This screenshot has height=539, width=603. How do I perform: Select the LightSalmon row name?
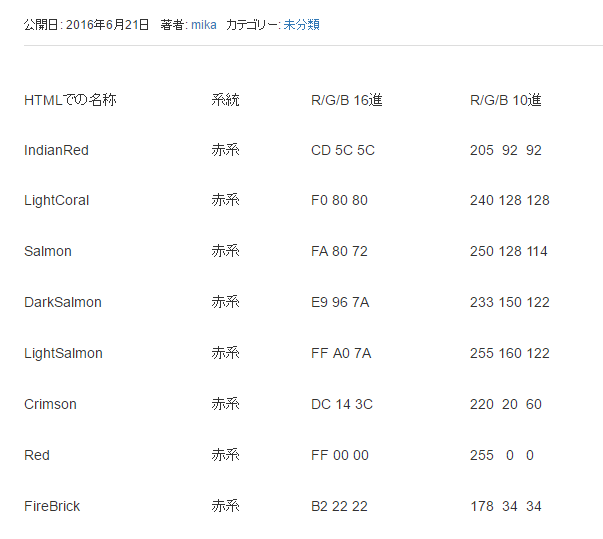coord(63,353)
